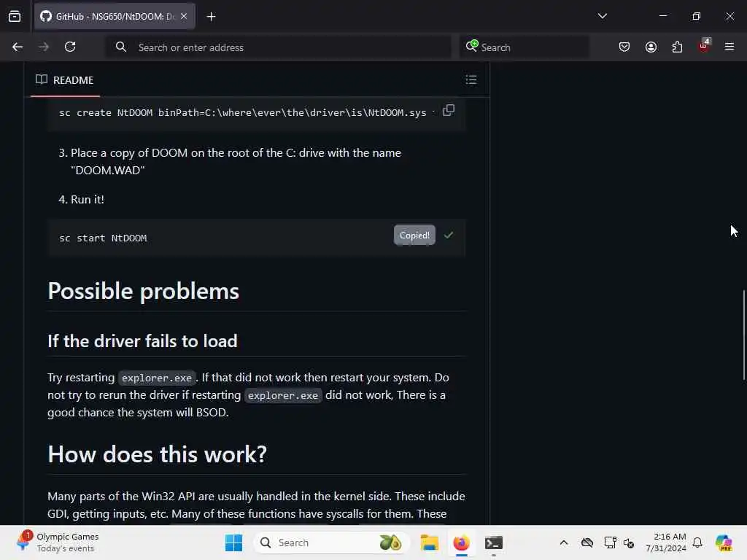
Task: Open Windows Start menu
Action: (233, 542)
